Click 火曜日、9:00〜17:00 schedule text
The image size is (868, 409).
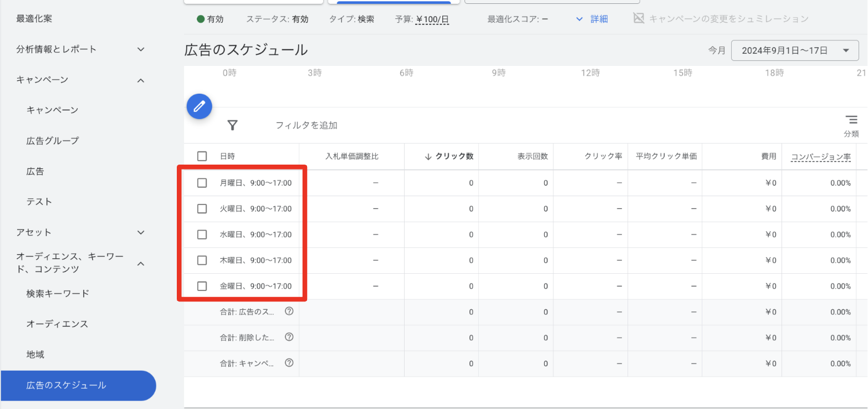coord(256,209)
